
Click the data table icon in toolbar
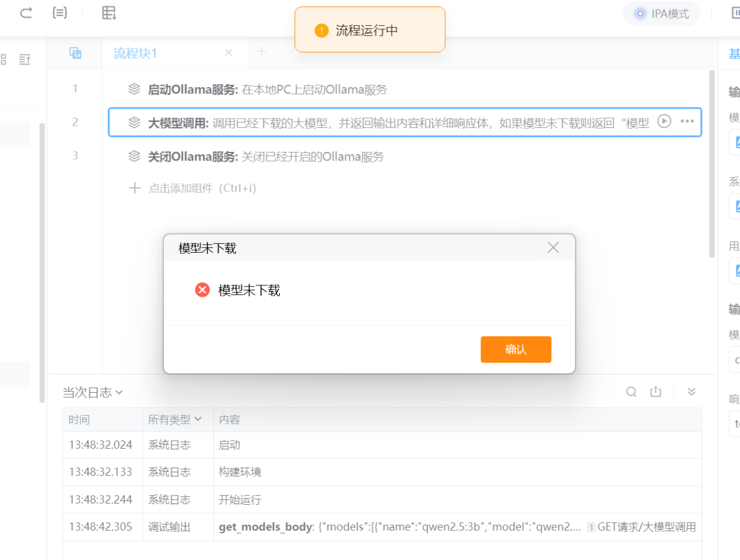click(109, 12)
